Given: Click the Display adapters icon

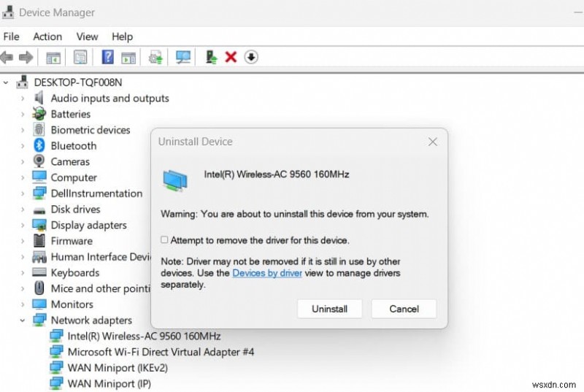Looking at the screenshot, I should tap(39, 225).
